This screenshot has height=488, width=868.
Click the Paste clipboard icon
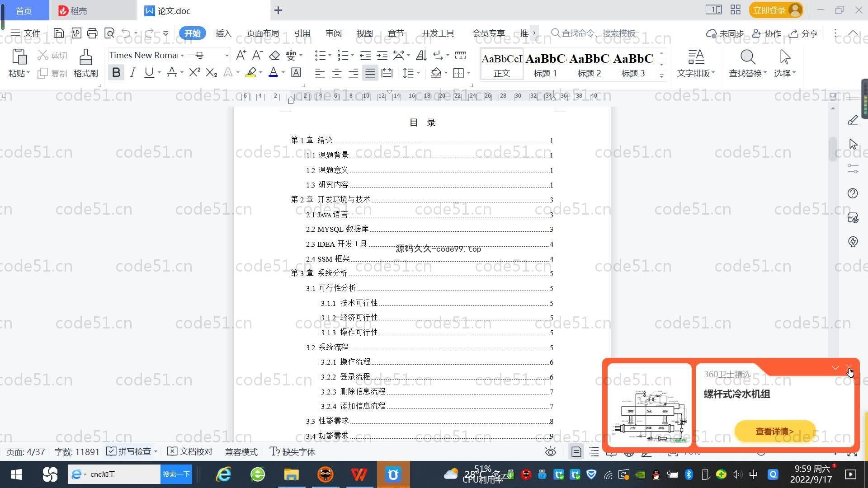click(19, 57)
